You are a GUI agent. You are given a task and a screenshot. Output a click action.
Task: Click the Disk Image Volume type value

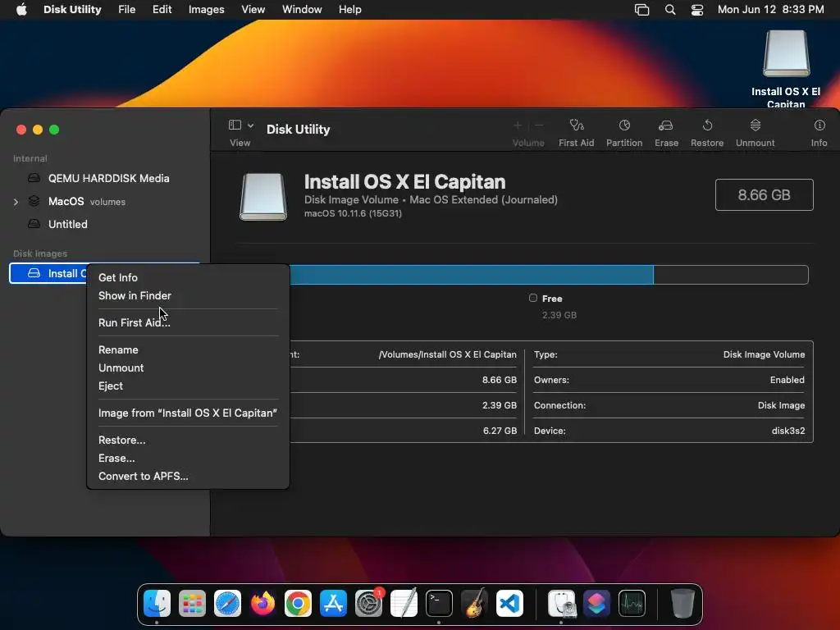click(764, 354)
